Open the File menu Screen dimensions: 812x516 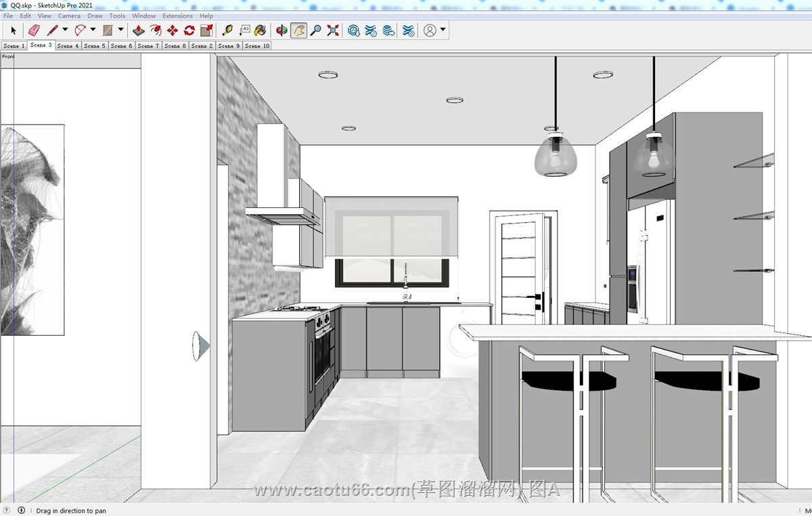point(8,16)
